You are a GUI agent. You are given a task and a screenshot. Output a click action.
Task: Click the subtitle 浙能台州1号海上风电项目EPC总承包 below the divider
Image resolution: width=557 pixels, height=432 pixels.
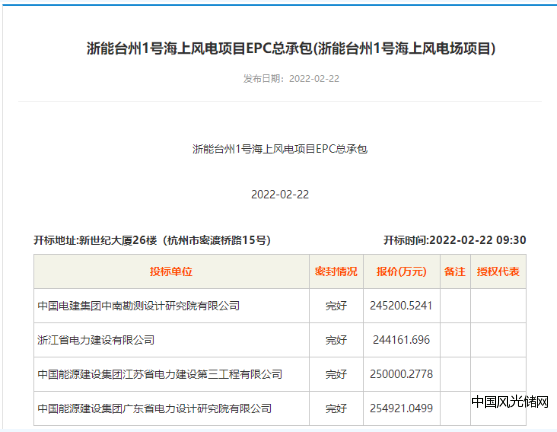click(280, 149)
